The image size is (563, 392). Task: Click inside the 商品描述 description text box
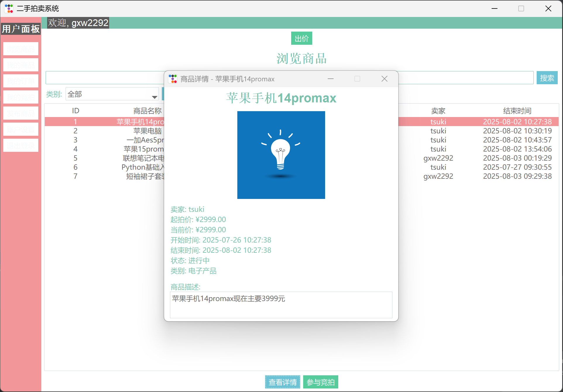click(281, 305)
